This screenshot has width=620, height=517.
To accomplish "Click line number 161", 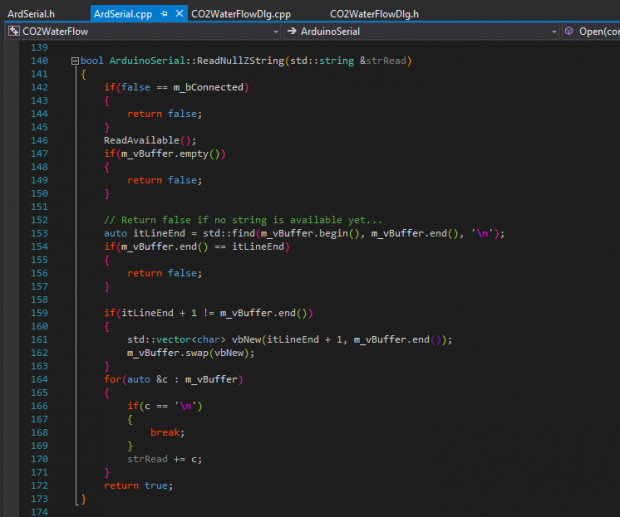I will tap(40, 340).
